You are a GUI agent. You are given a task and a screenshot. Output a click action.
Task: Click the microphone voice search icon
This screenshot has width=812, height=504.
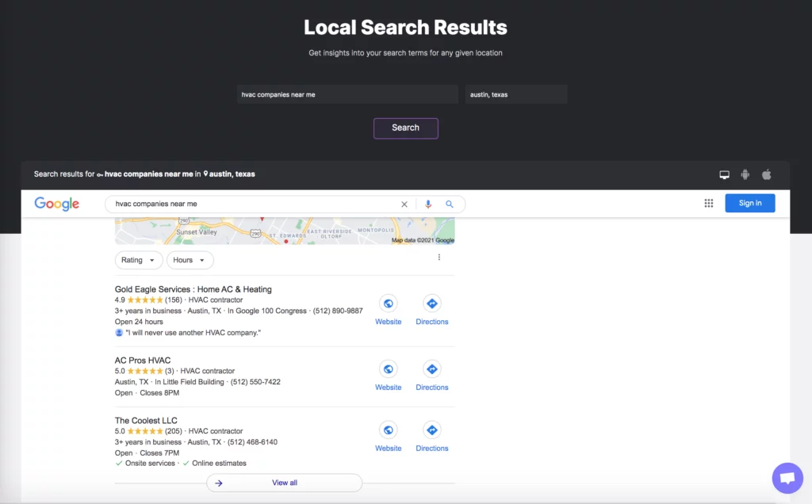coord(428,204)
